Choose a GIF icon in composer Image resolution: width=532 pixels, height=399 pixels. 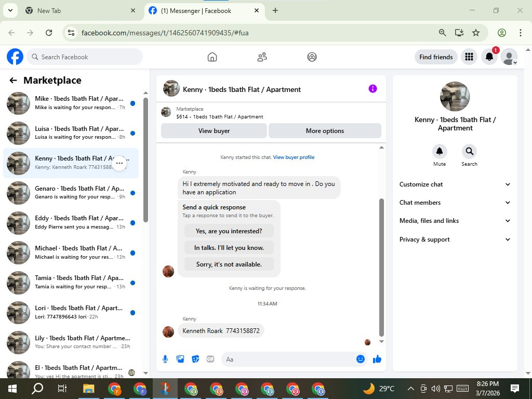coord(210,359)
